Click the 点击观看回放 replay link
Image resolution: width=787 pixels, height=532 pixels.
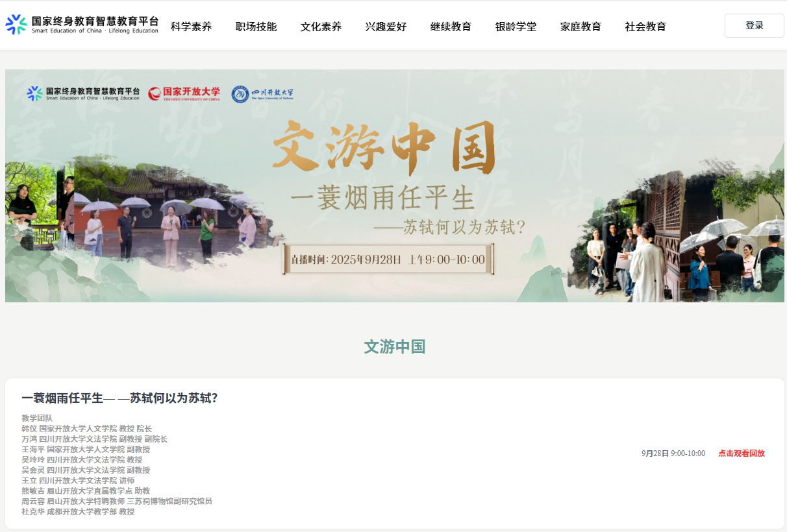(741, 453)
